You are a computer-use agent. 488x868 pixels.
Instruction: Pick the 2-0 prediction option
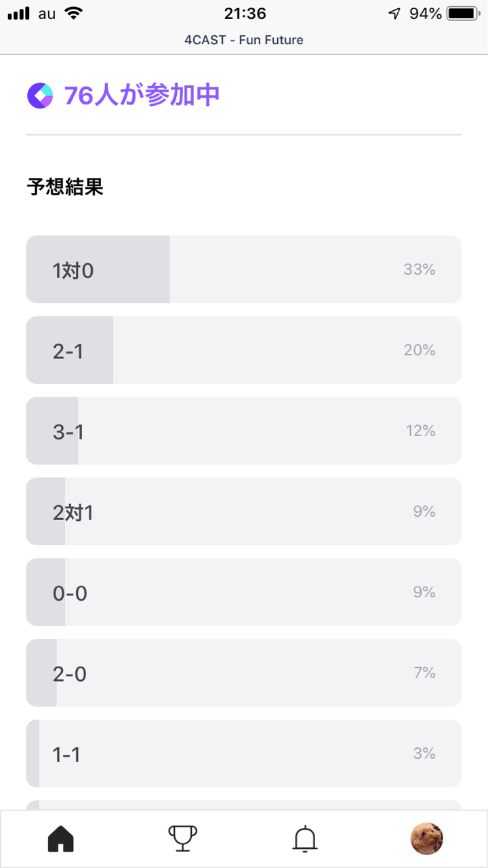click(x=244, y=673)
